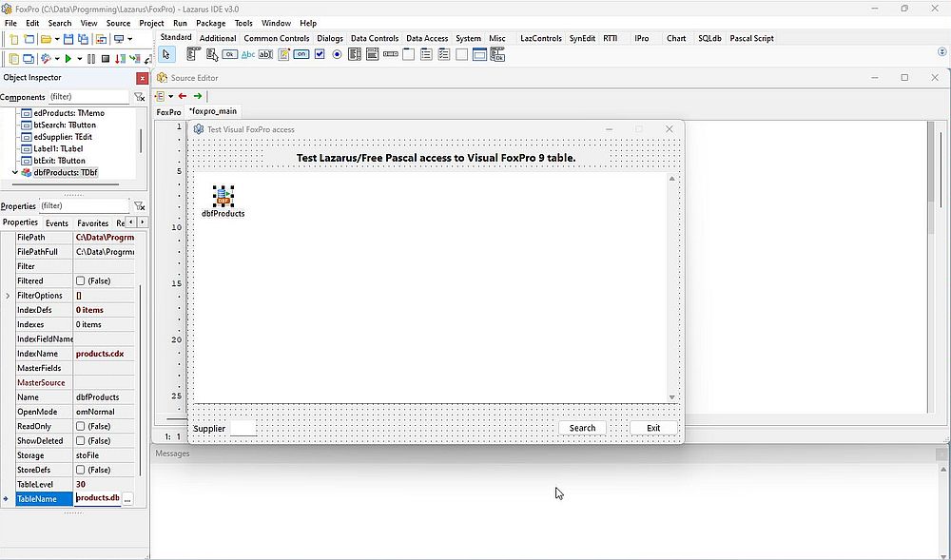Select the TActionList component icon
This screenshot has width=951, height=560.
(497, 54)
